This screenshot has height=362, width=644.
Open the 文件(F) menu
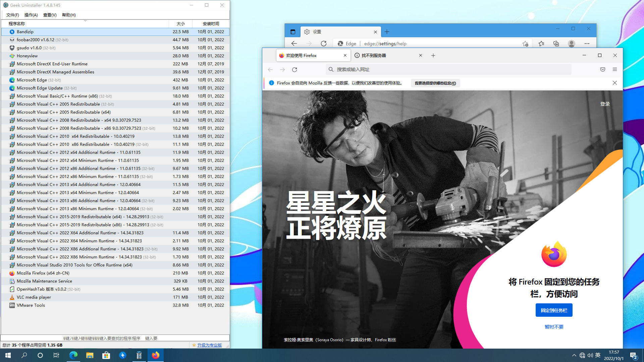pyautogui.click(x=12, y=15)
